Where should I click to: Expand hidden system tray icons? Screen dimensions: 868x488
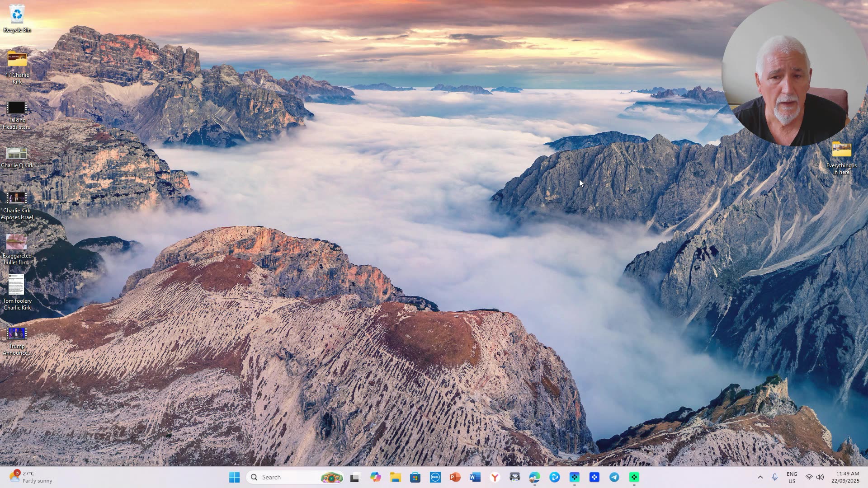(x=760, y=477)
